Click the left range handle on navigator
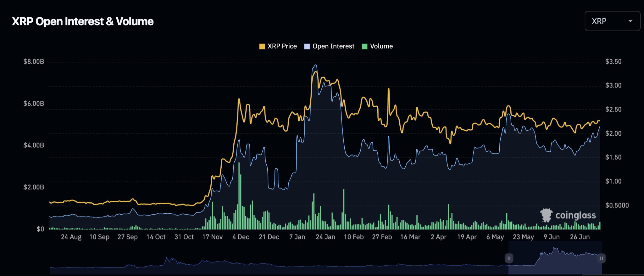 coord(509,258)
